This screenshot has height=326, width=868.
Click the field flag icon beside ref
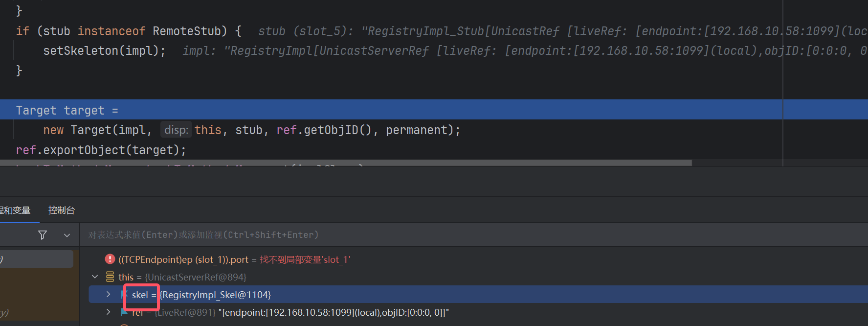(x=124, y=312)
